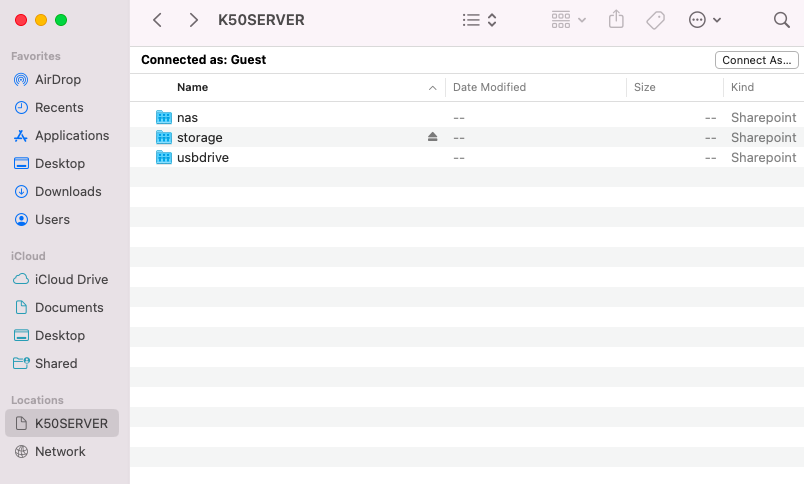Screen dimensions: 804x484
Task: Open AirDrop in the sidebar
Action: pos(57,79)
